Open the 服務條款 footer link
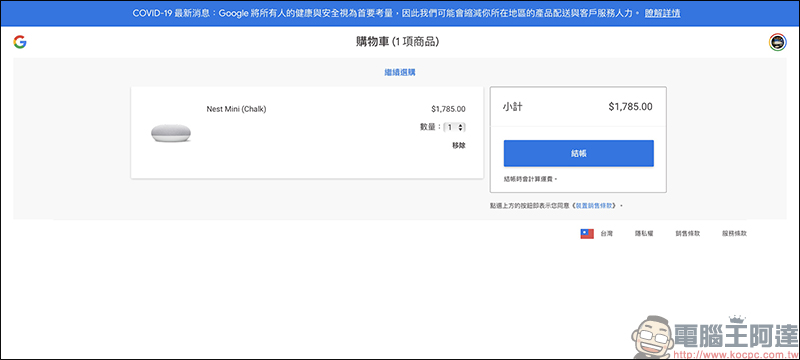This screenshot has height=360, width=800. click(x=734, y=234)
